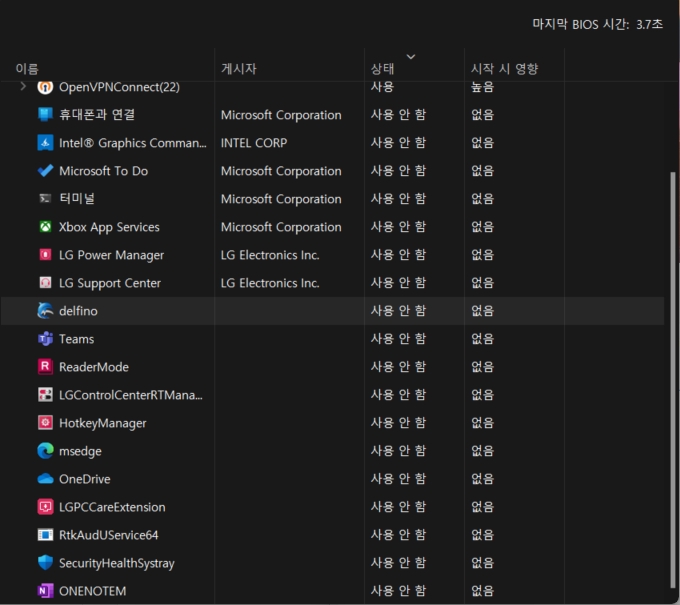Viewport: 680px width, 605px height.
Task: Select the OneDrive row name
Action: [x=85, y=479]
